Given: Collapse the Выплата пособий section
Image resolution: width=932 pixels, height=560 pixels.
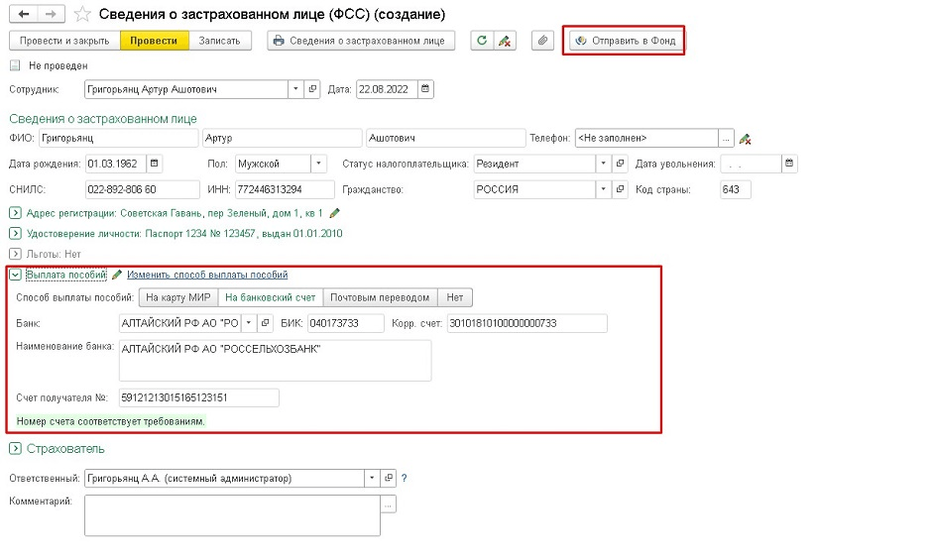Looking at the screenshot, I should (15, 275).
